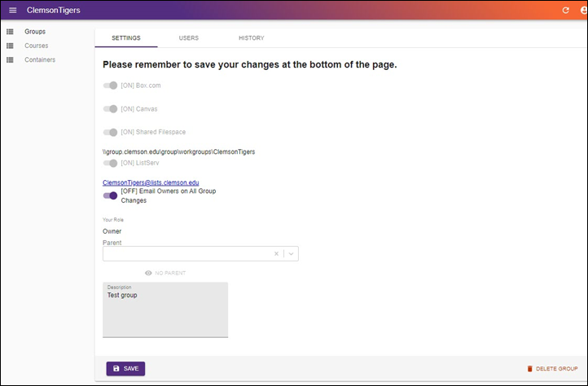Open Groups in the sidebar

click(x=35, y=32)
